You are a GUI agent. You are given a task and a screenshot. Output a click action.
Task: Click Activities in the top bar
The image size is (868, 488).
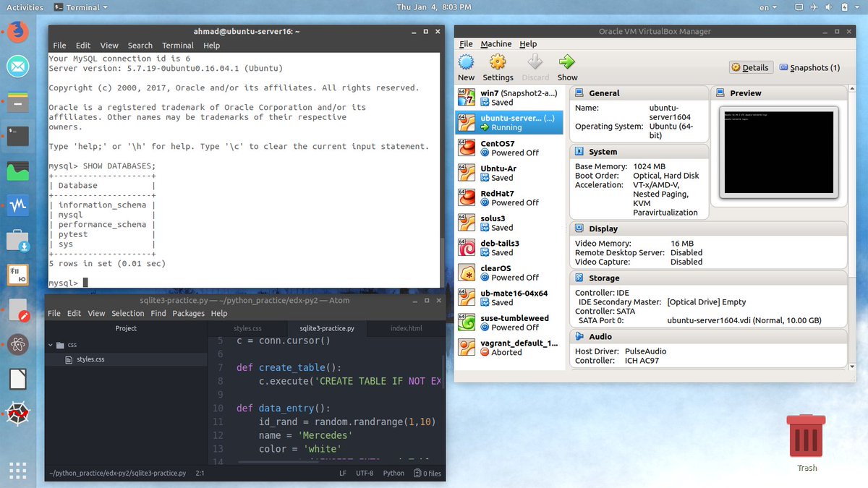[25, 7]
